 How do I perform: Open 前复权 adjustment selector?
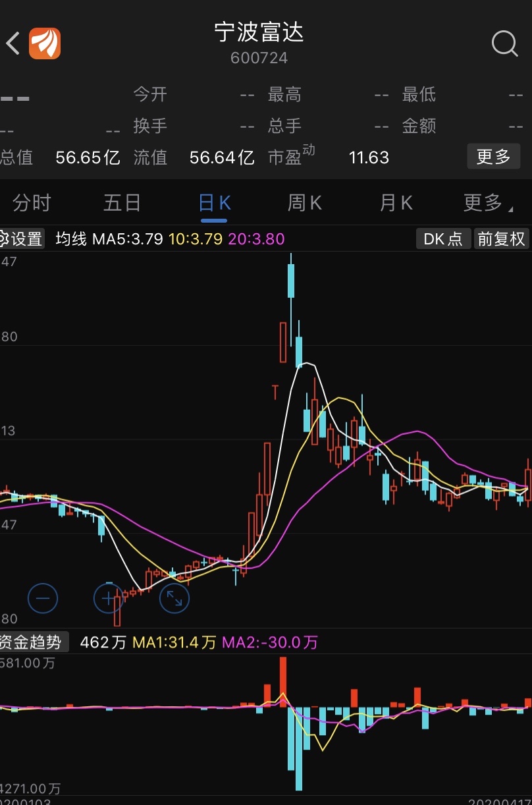coord(502,238)
